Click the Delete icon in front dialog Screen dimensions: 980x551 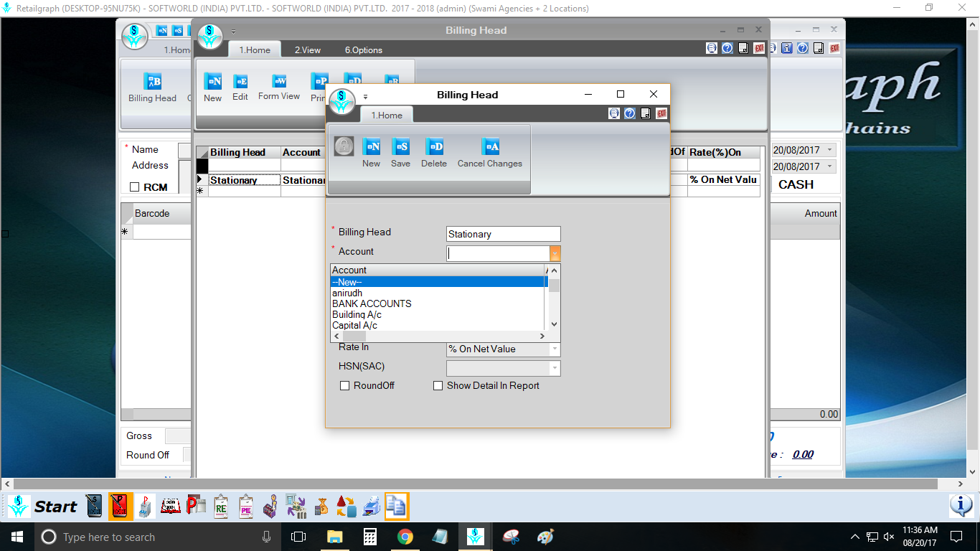tap(434, 147)
